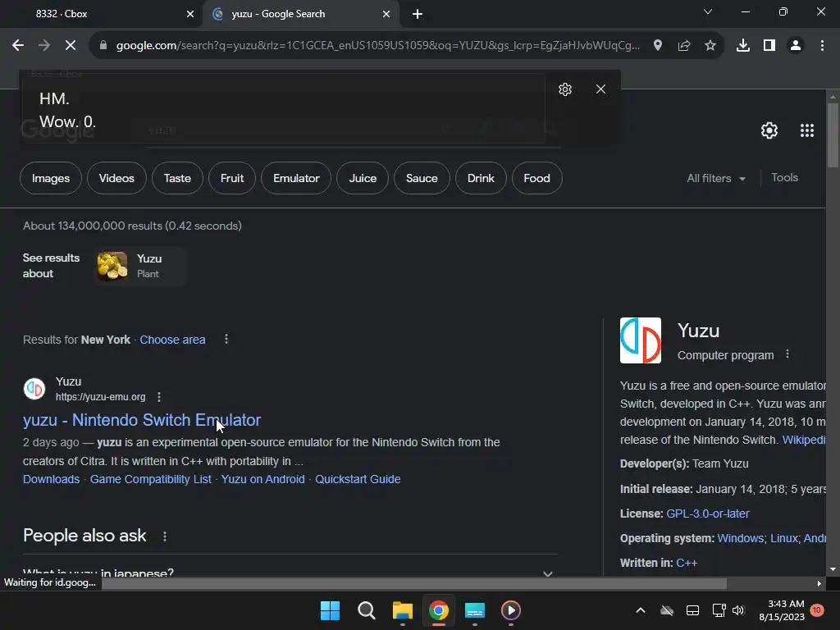Select the yuzu Google Search tab
The height and width of the screenshot is (630, 840).
pyautogui.click(x=302, y=14)
